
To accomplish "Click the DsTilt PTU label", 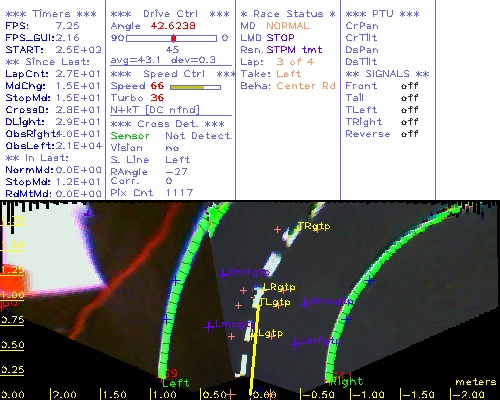I will [361, 62].
